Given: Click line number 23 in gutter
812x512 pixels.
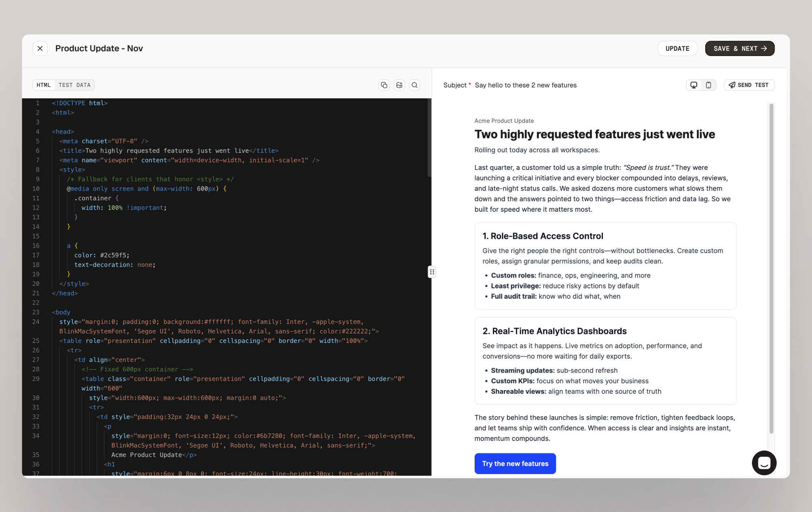Looking at the screenshot, I should pyautogui.click(x=36, y=312).
